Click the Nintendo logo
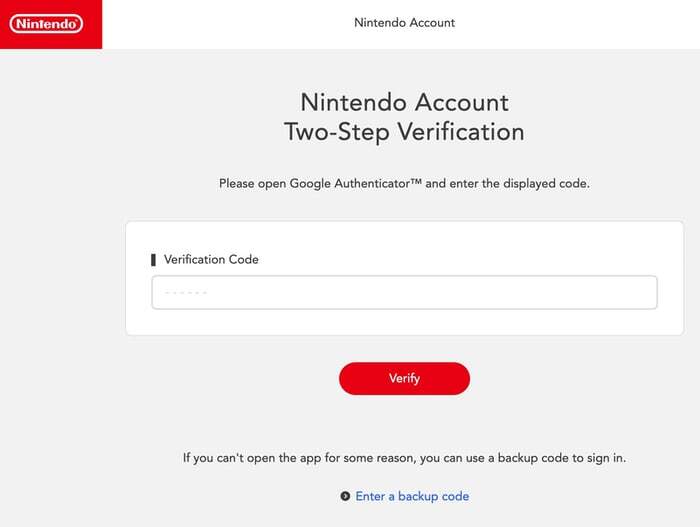The image size is (700, 527). 47,23
